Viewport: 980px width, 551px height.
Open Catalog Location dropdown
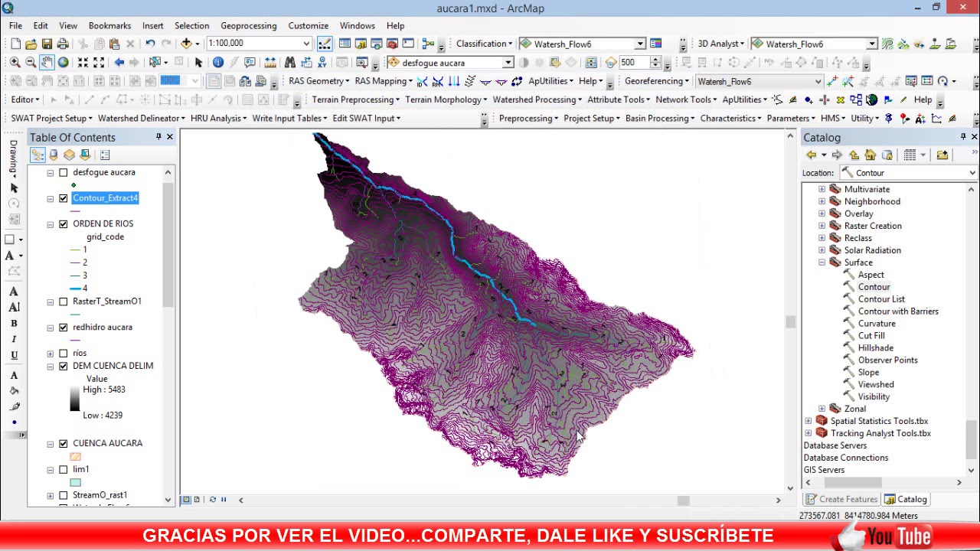click(972, 173)
